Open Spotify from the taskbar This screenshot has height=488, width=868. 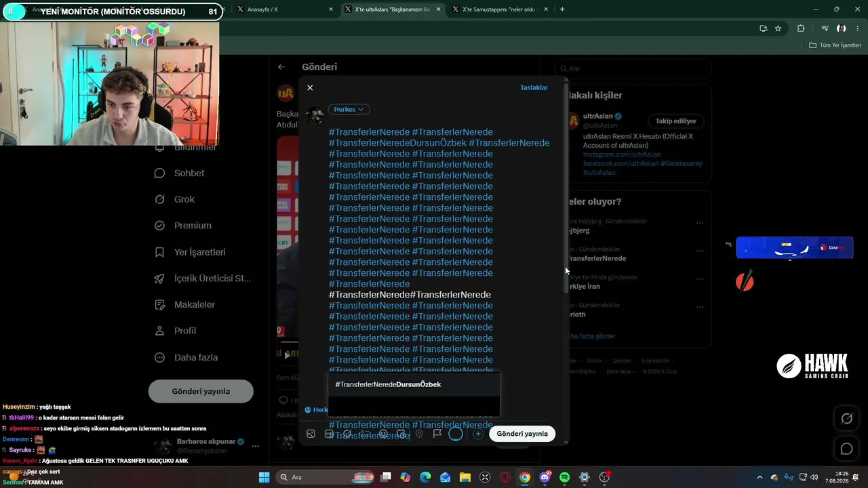point(565,477)
